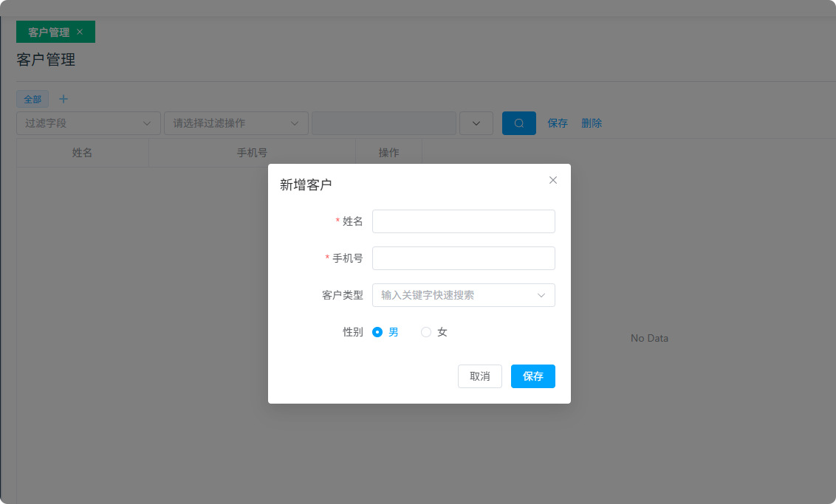
Task: Expand the 过滤字段 dropdown
Action: [89, 123]
